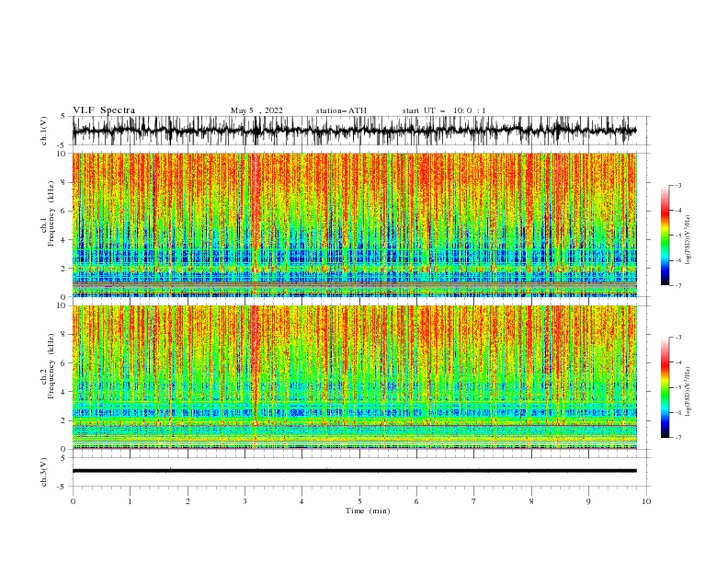Click the '-3' label on ch.1 colorbar

coord(677,185)
